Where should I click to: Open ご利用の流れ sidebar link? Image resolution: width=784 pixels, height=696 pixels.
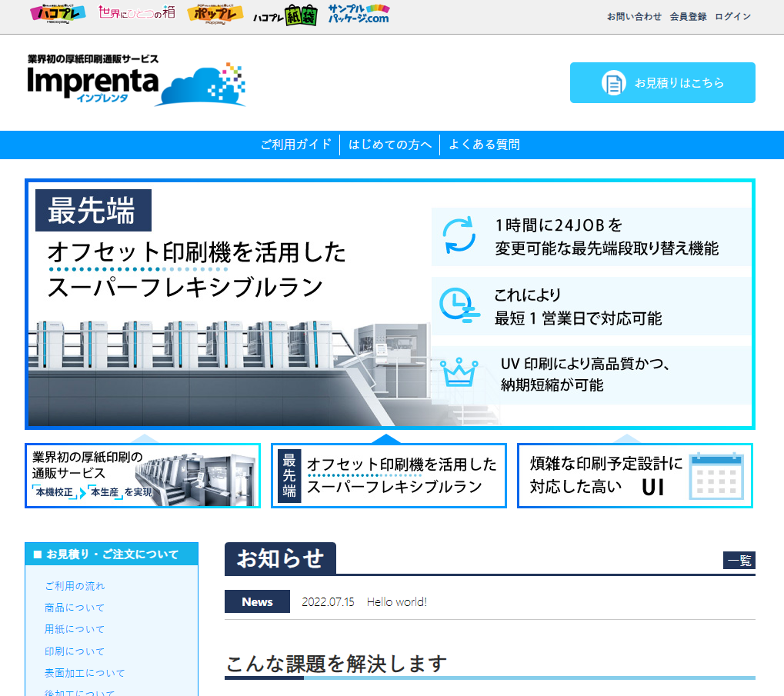pyautogui.click(x=75, y=585)
